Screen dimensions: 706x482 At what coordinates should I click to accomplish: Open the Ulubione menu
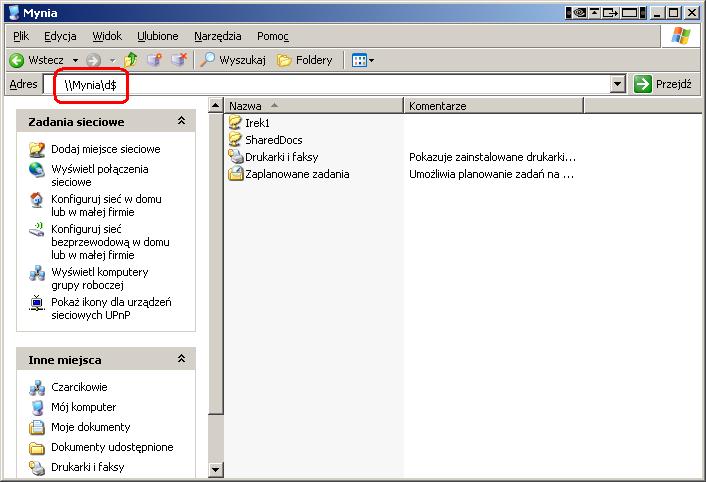click(158, 36)
